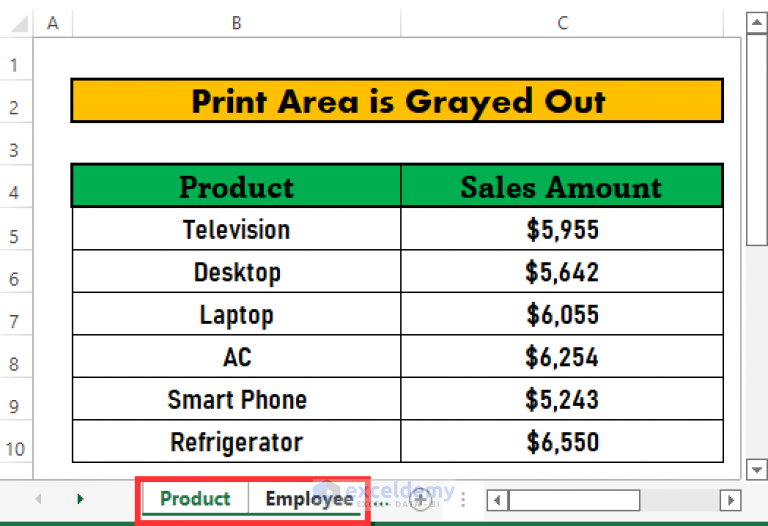Add a new sheet with plus icon
Screen dimensions: 768x526
coord(420,499)
